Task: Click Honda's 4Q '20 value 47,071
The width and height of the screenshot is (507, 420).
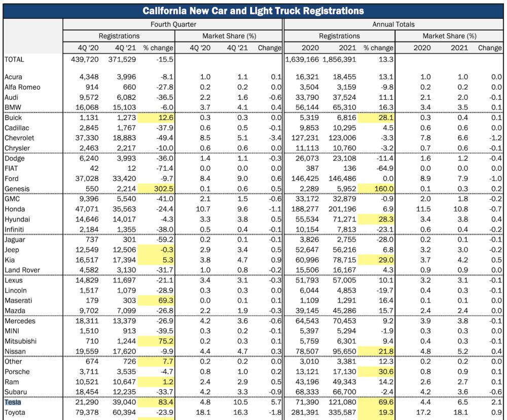Action: tap(87, 209)
